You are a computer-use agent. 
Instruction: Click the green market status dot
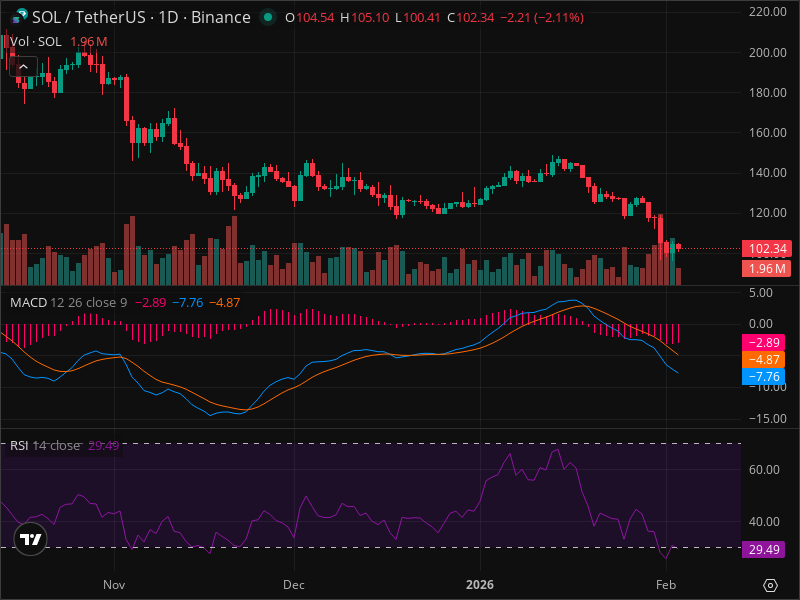point(268,17)
